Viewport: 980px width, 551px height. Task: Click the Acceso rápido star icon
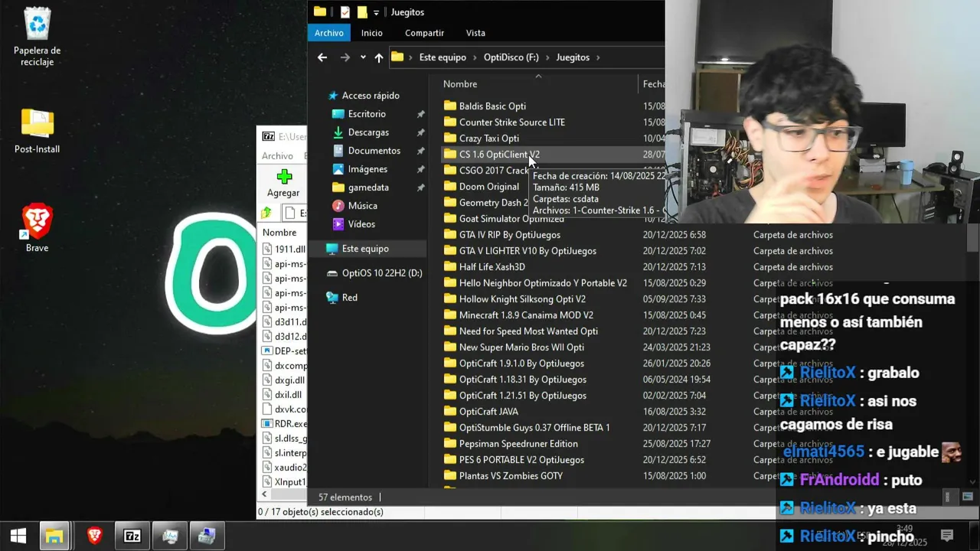click(x=332, y=96)
